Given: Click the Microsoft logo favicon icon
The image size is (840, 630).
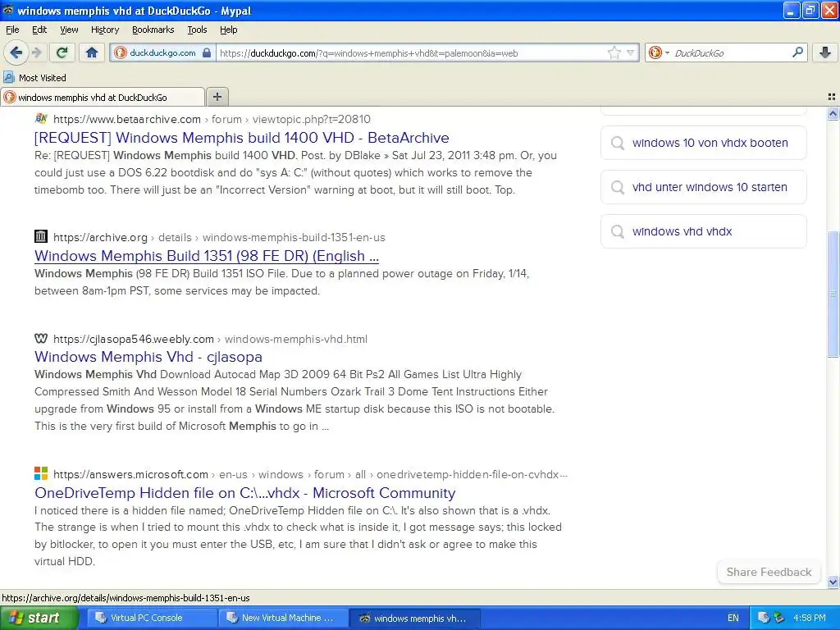Looking at the screenshot, I should click(x=41, y=473).
